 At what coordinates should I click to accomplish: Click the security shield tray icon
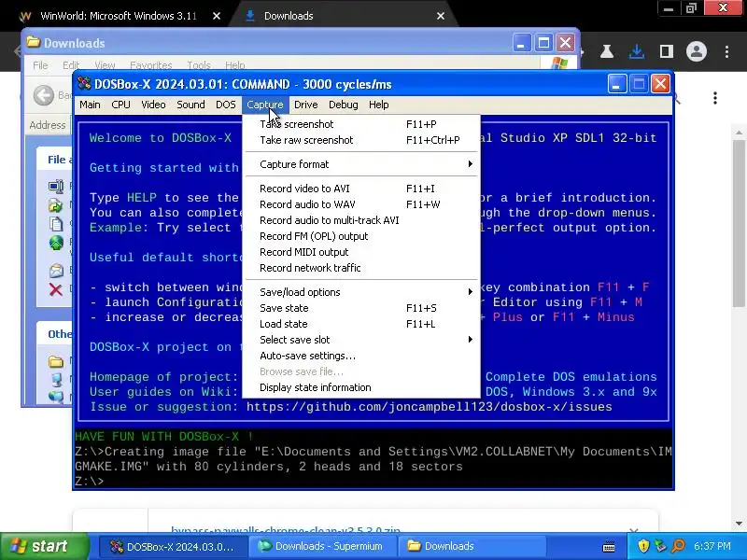(x=643, y=546)
